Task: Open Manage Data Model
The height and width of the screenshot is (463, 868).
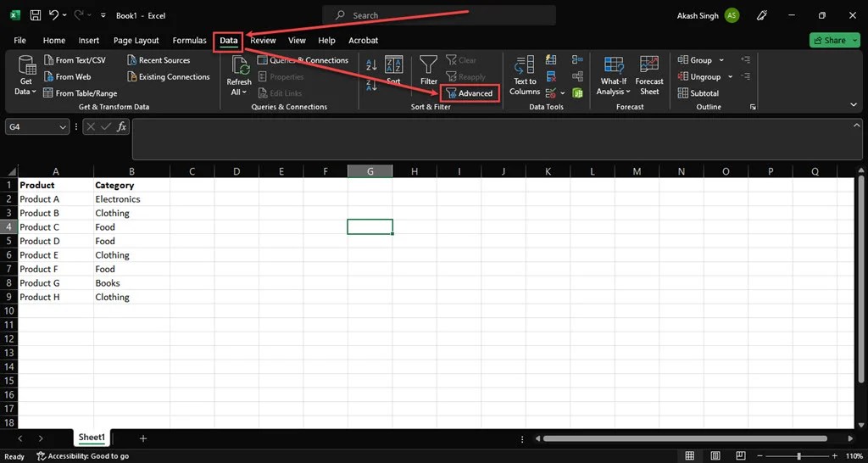Action: tap(578, 93)
